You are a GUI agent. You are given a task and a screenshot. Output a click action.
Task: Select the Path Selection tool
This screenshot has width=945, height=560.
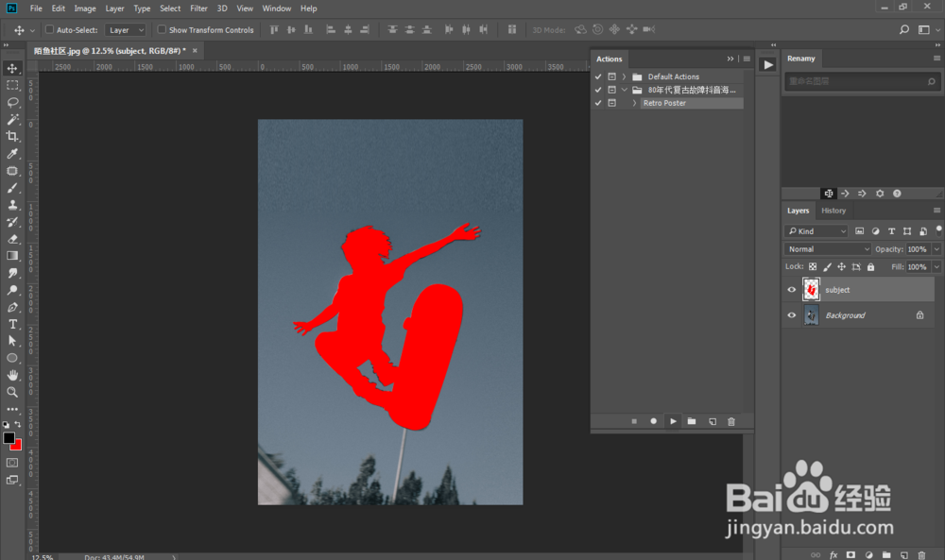click(x=12, y=341)
